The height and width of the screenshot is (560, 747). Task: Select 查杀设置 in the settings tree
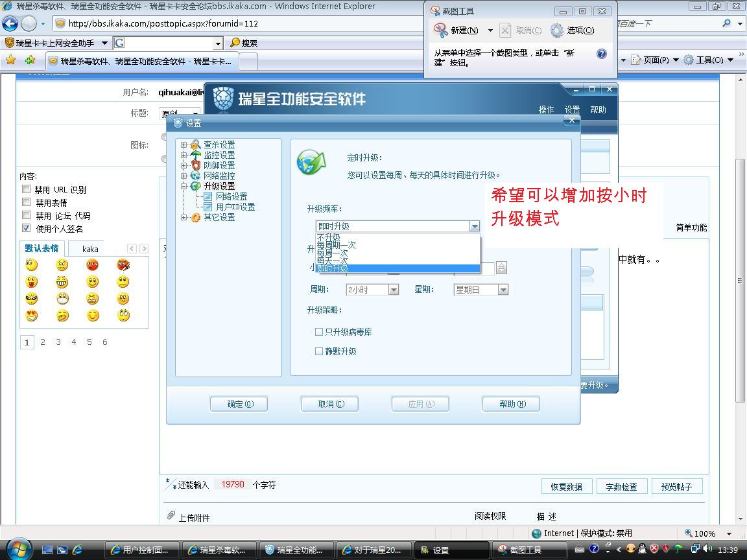pyautogui.click(x=219, y=145)
